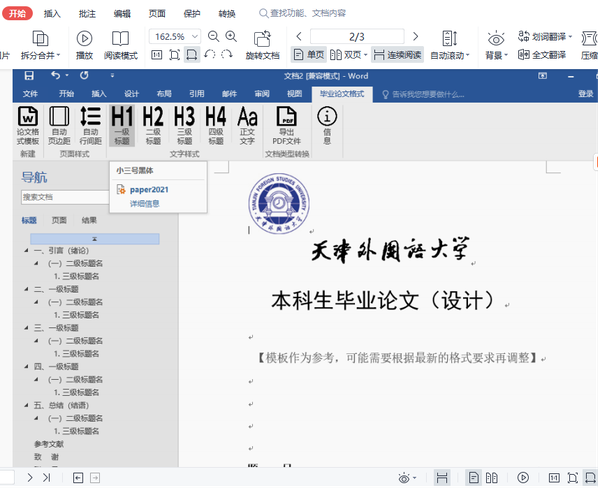Screen dimensions: 600x488
Task: Click the 旋转文档 rotate document icon
Action: (262, 44)
